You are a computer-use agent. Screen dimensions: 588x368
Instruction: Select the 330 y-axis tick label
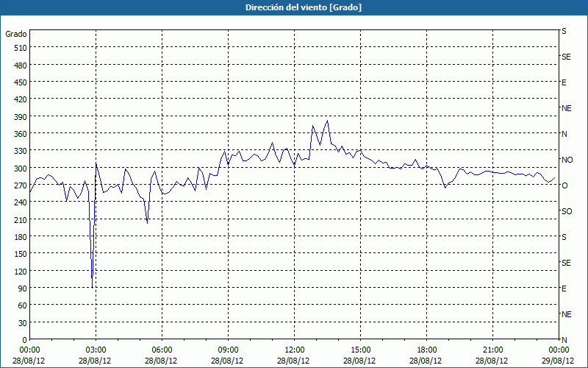tap(21, 151)
